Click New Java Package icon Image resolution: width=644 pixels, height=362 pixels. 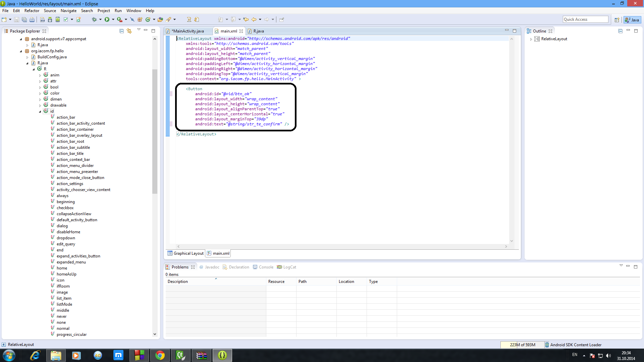click(x=140, y=19)
